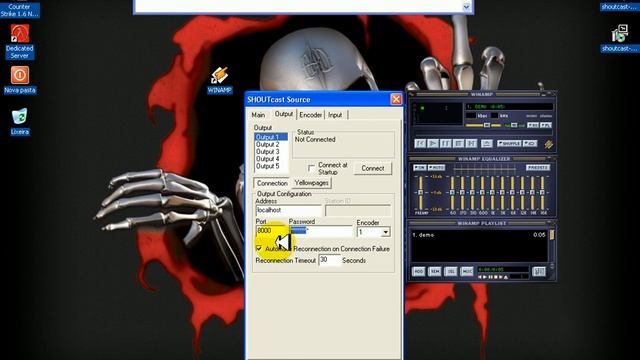This screenshot has width=640, height=360.
Task: Click the scroll down arrow in the top window
Action: [467, 7]
